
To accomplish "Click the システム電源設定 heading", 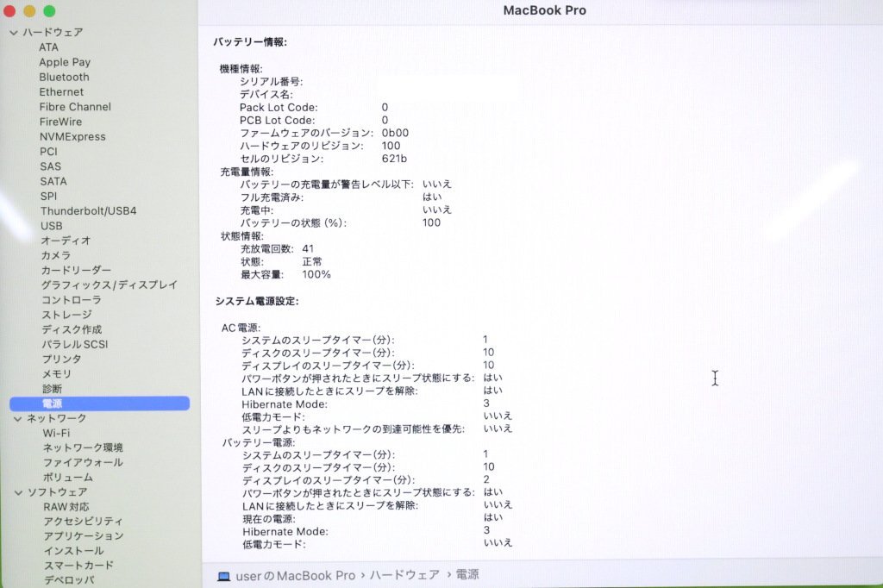I will 257,301.
